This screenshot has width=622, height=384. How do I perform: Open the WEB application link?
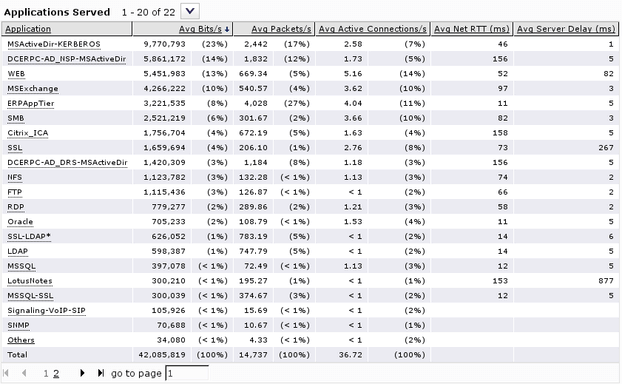pyautogui.click(x=16, y=74)
